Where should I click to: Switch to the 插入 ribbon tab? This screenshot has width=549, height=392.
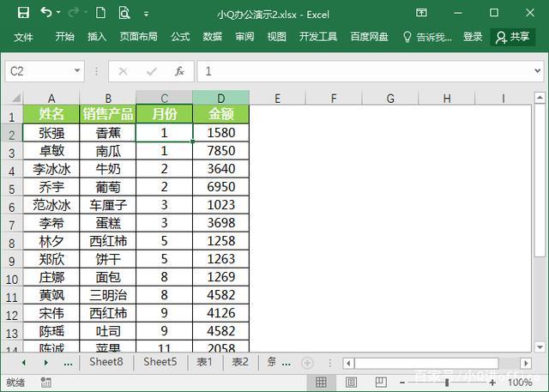(x=97, y=36)
